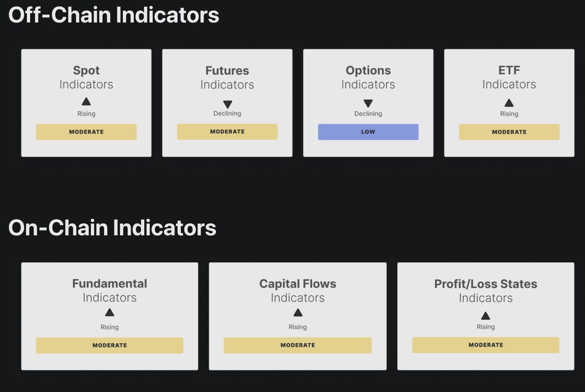This screenshot has width=585, height=392.
Task: Click the Off-Chain Indicators heading
Action: pos(114,15)
